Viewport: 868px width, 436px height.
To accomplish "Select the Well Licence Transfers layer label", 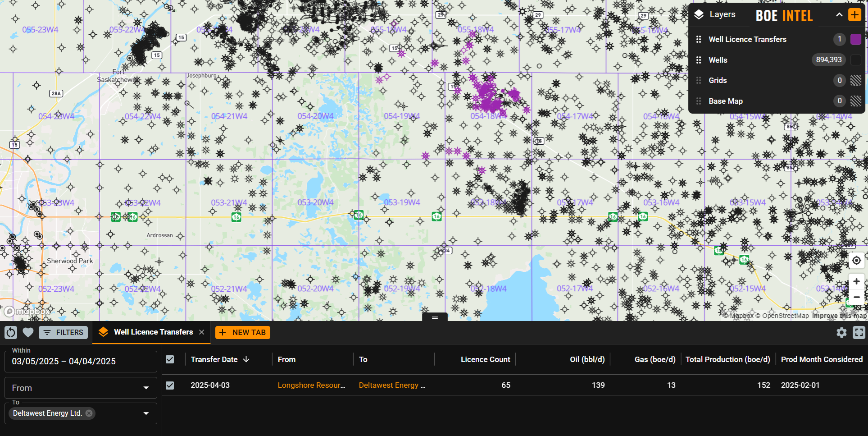I will click(x=747, y=39).
